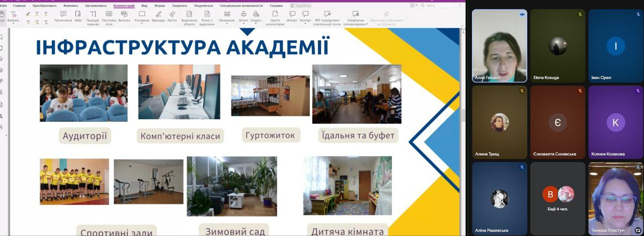Click PDF посредством электронной почты button

point(327,16)
